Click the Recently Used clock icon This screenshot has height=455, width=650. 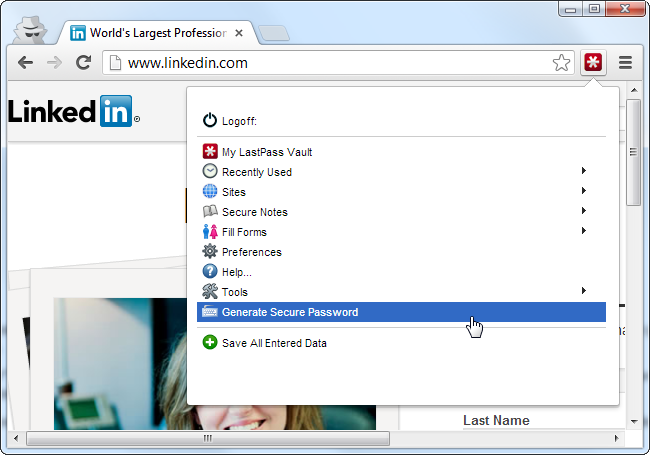(x=210, y=171)
